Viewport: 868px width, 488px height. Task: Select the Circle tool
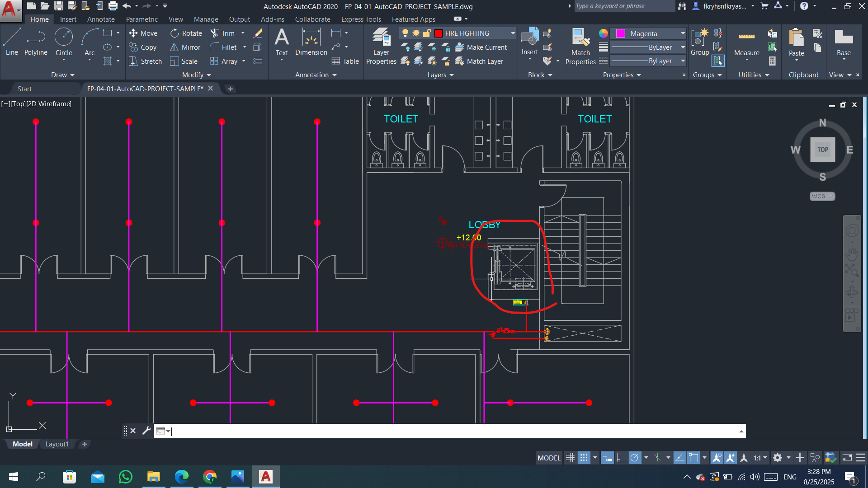click(64, 42)
